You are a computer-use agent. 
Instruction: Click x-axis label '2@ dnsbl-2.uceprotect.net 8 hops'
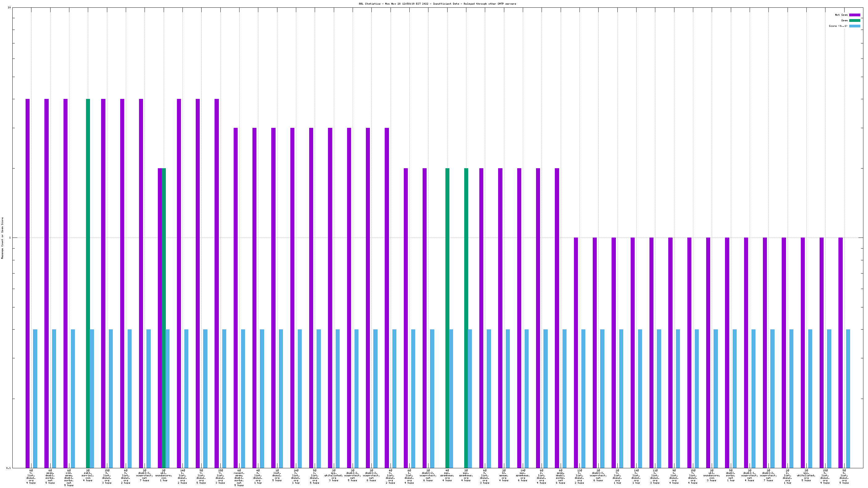[x=371, y=475]
